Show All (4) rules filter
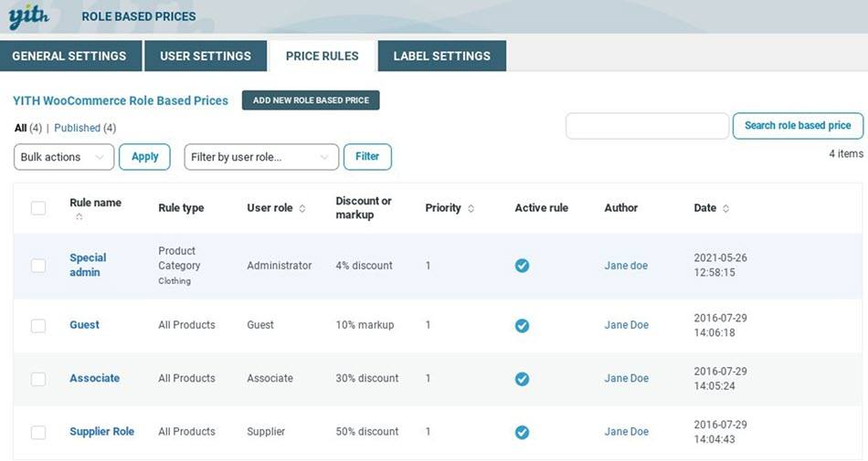Screen dimensions: 868x461 (27, 128)
